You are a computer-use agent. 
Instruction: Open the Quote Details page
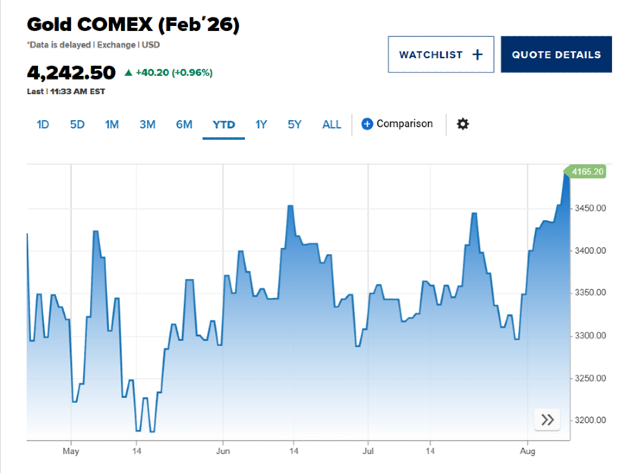pos(556,54)
